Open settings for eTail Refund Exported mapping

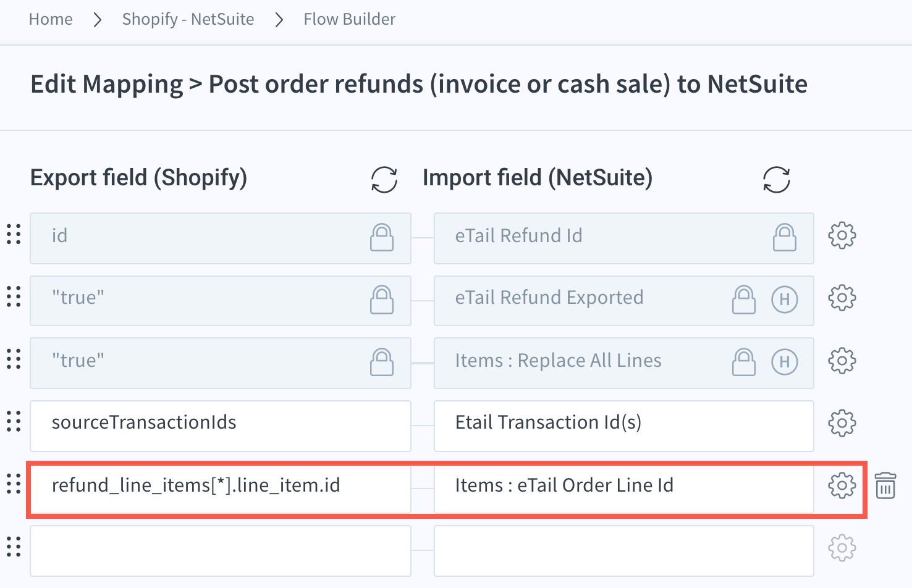[x=842, y=298]
